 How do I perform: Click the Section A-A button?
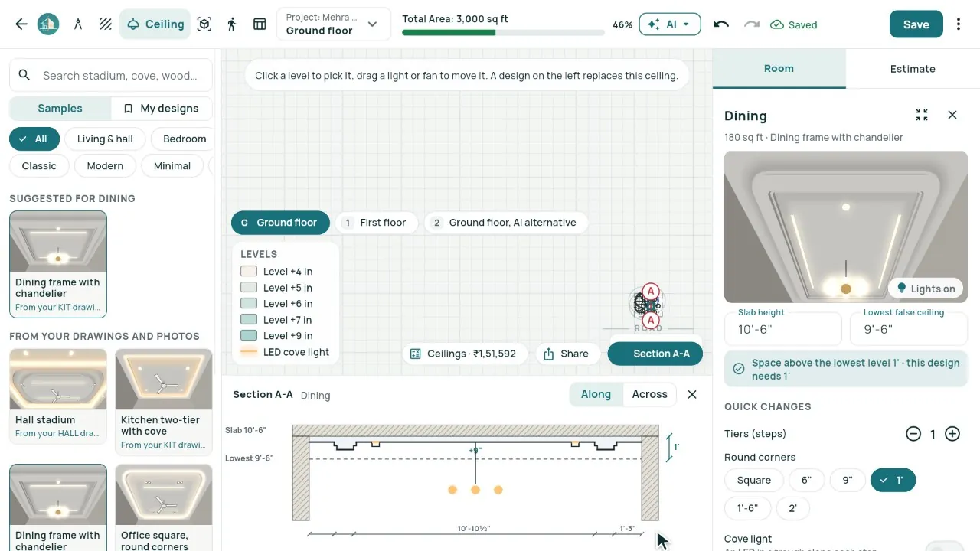pyautogui.click(x=655, y=354)
